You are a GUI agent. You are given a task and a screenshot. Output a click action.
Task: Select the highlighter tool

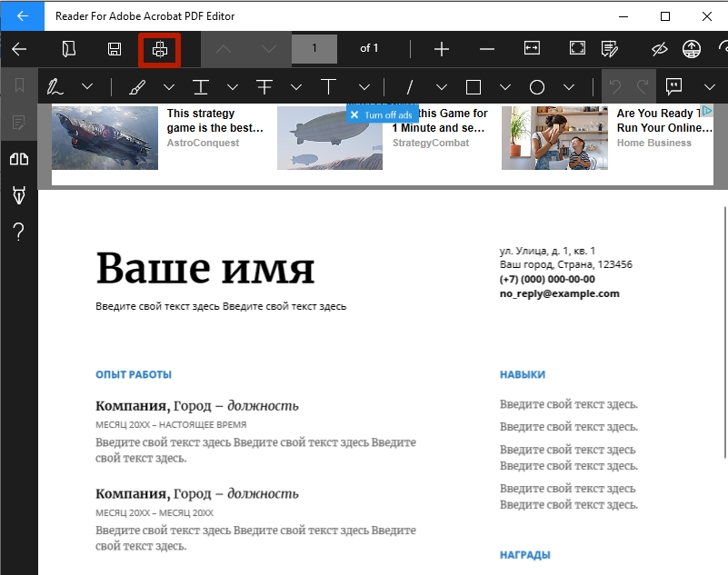(137, 87)
